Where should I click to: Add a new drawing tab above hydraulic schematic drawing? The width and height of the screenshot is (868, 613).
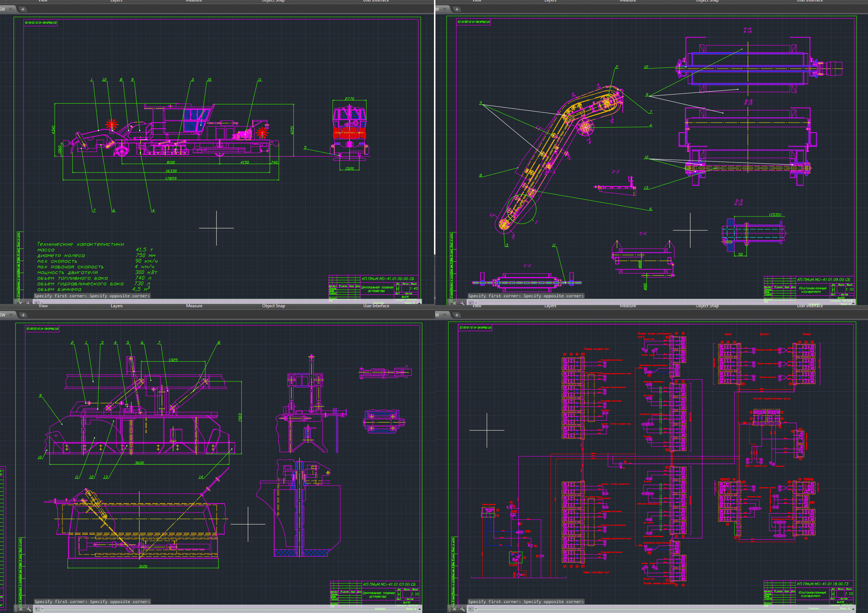click(457, 315)
